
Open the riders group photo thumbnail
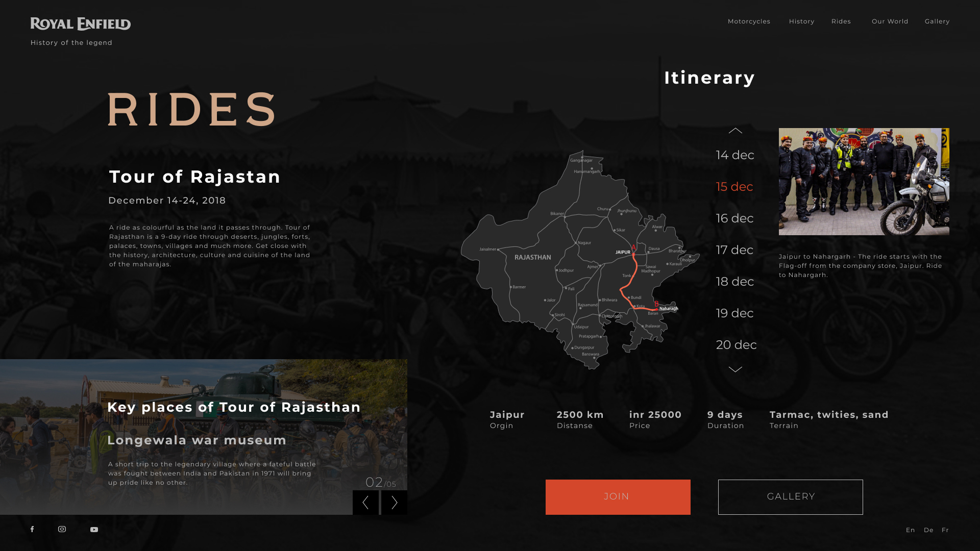(x=864, y=182)
